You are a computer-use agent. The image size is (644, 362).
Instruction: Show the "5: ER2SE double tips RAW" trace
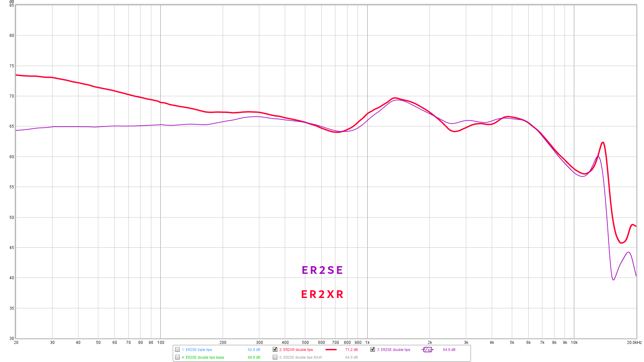point(274,357)
